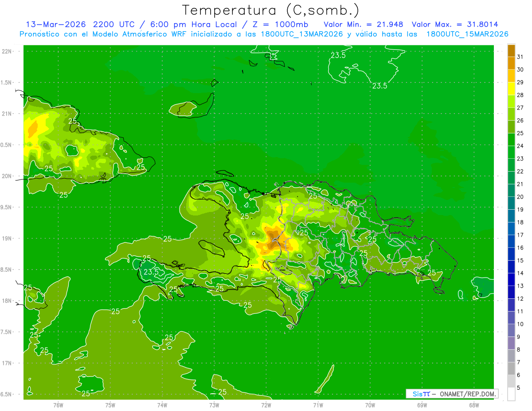Click the white swatch below 5 on legend
This screenshot has height=411, width=532.
[511, 394]
